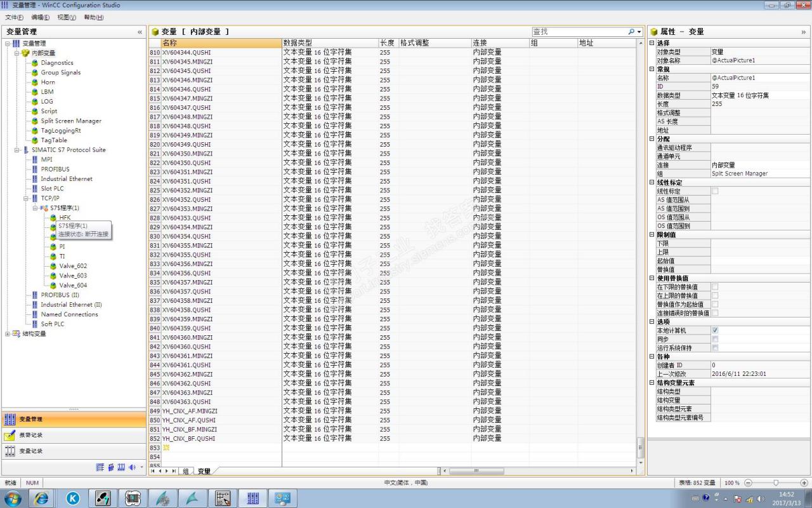Collapse the properties pane with double chevron
This screenshot has width=812, height=508.
804,32
